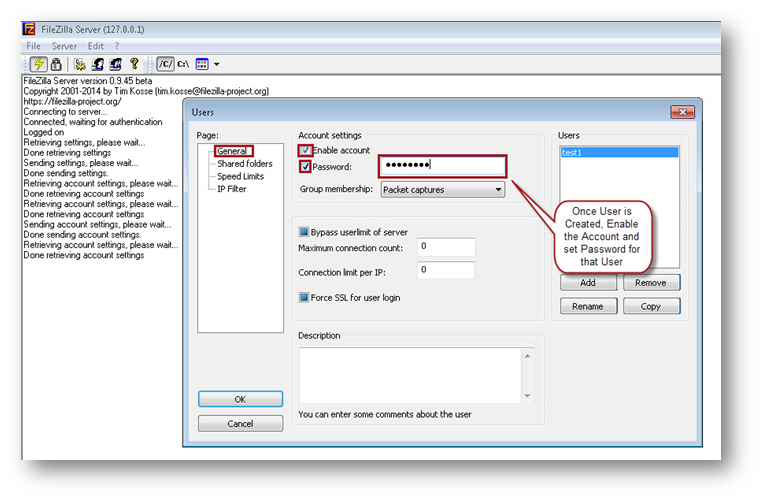763x502 pixels.
Task: Click the colored grid sorting icon
Action: (202, 64)
